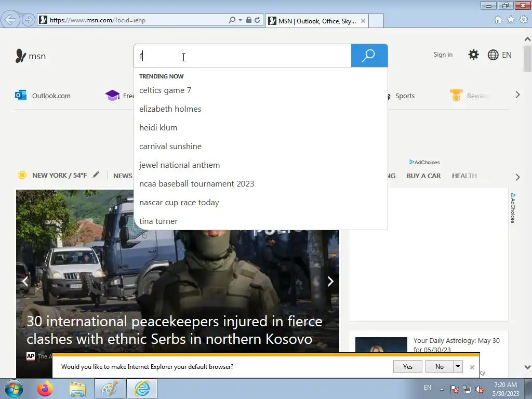Open the Internet Explorer Tools gear
The height and width of the screenshot is (399, 532).
[x=524, y=20]
